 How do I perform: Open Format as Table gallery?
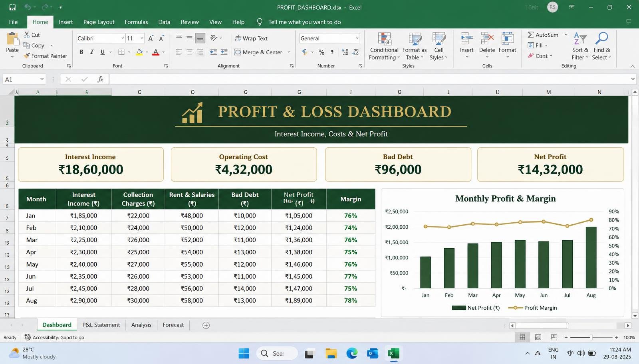[415, 46]
